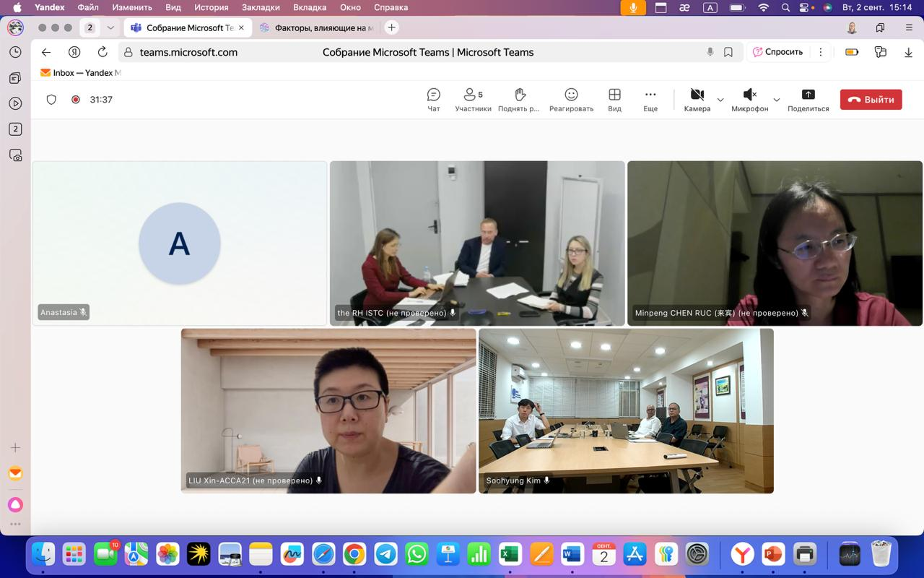Click the Telegram icon in Dock
This screenshot has height=578, width=924.
tap(385, 554)
